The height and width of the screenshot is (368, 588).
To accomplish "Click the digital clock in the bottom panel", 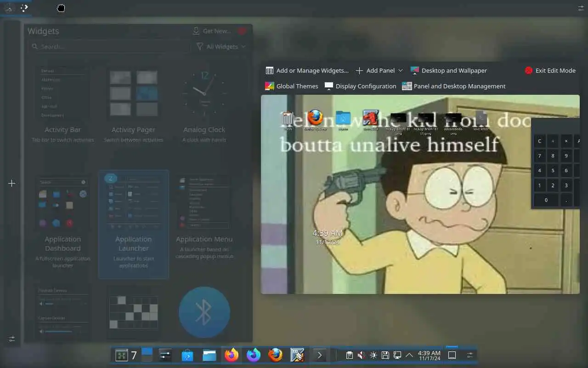I will (429, 355).
